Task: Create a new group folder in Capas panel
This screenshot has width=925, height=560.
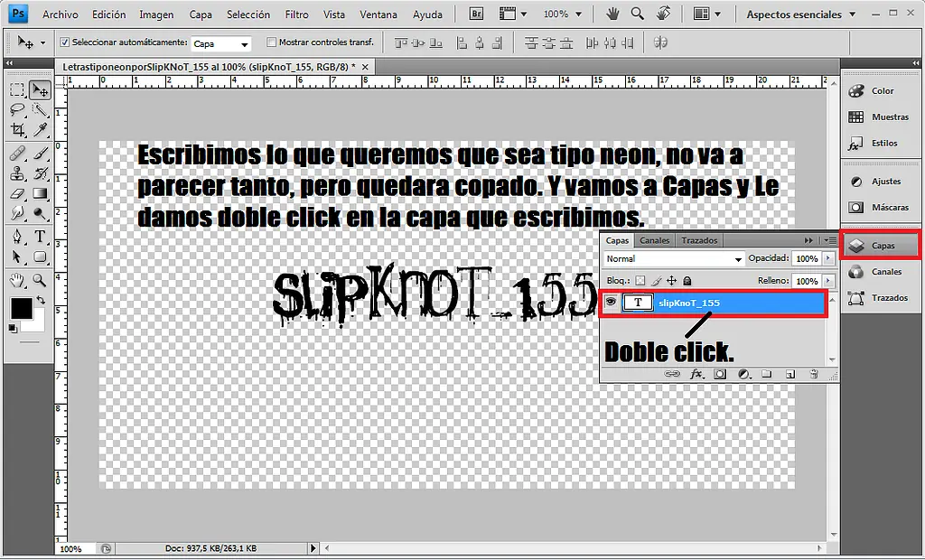Action: [766, 374]
